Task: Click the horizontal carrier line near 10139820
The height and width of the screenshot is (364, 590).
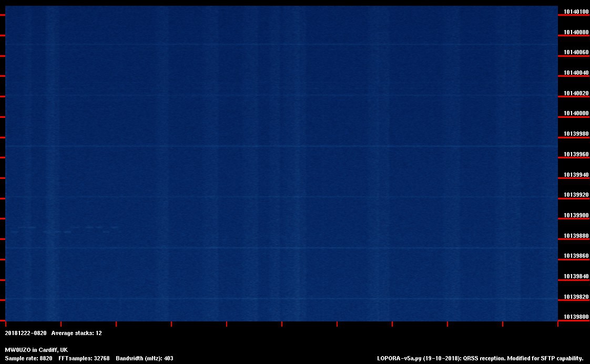Action: click(x=279, y=299)
